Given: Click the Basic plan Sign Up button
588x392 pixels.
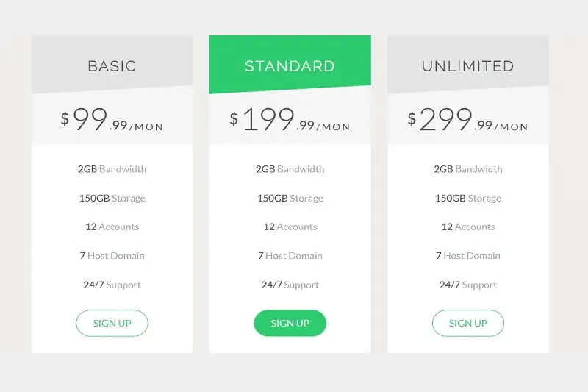Looking at the screenshot, I should point(112,323).
